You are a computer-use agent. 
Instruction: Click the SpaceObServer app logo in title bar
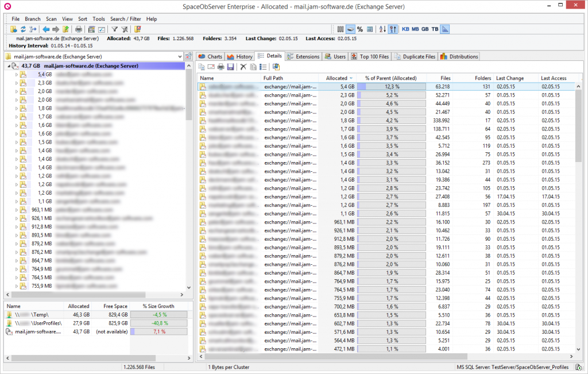7,6
